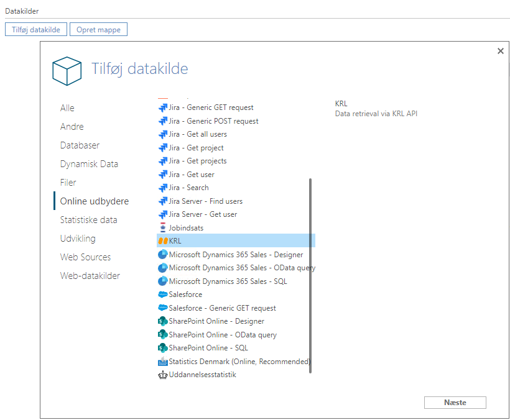Select the Jobindsats text entry

[x=186, y=227]
